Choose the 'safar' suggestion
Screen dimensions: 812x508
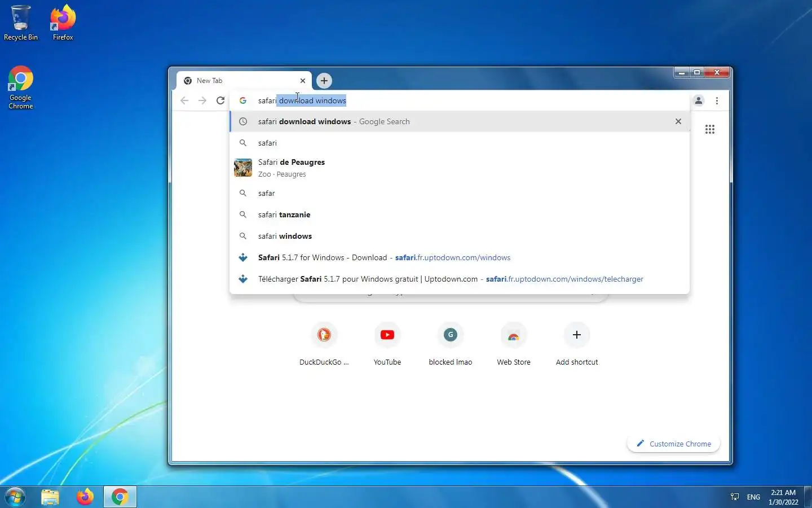pos(460,193)
